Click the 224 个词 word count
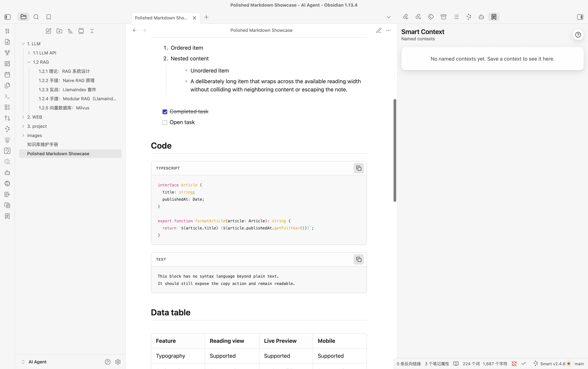Viewport: 588px width, 369px height. 471,364
